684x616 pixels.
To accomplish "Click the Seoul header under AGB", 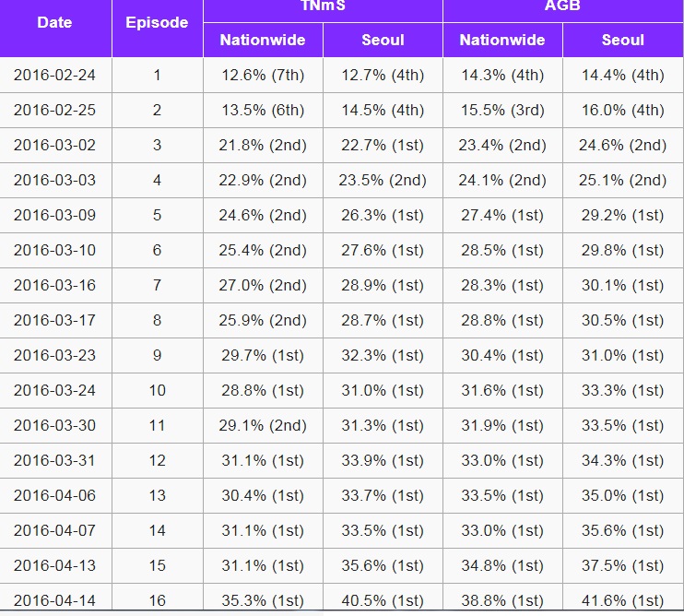I will (x=622, y=41).
